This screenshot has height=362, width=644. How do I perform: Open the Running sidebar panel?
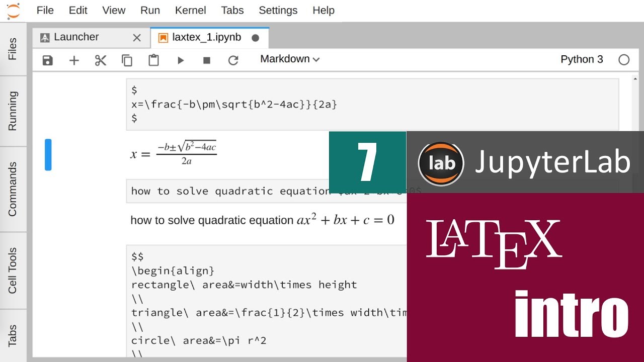point(13,111)
